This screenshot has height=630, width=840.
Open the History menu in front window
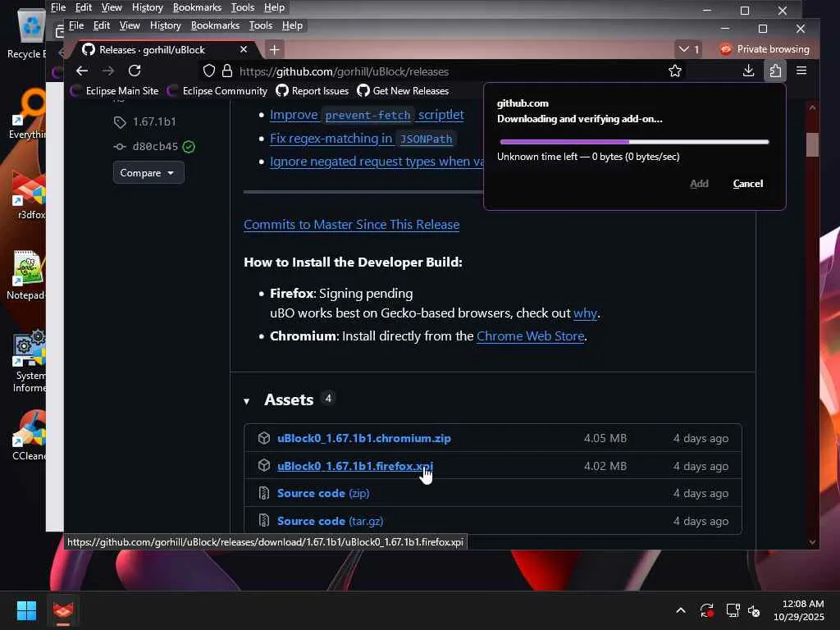[165, 25]
